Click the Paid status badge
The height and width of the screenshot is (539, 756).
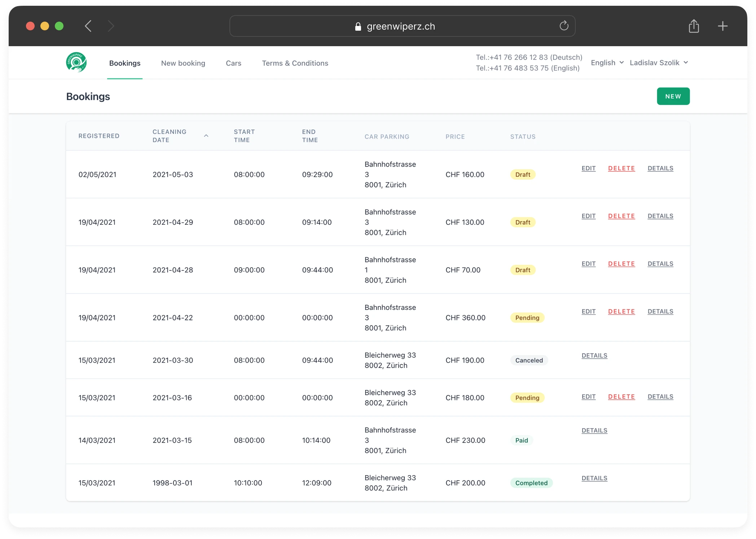click(522, 441)
